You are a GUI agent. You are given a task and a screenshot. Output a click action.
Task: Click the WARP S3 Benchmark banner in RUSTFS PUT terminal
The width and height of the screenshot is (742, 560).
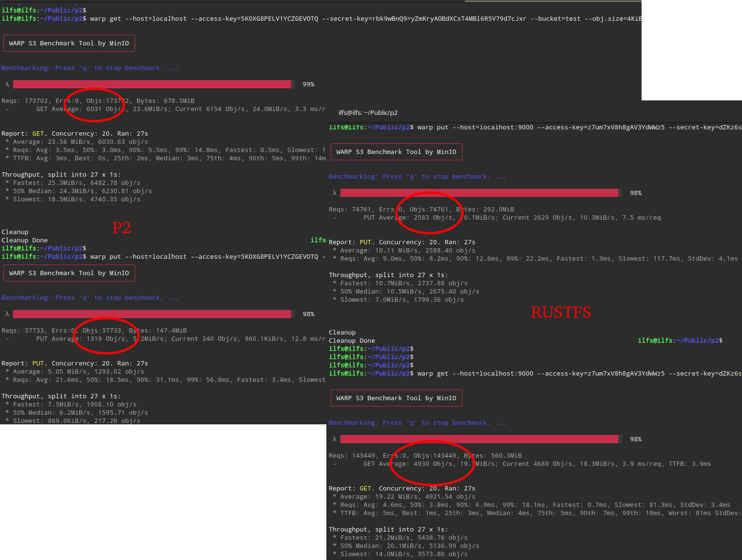coord(396,152)
